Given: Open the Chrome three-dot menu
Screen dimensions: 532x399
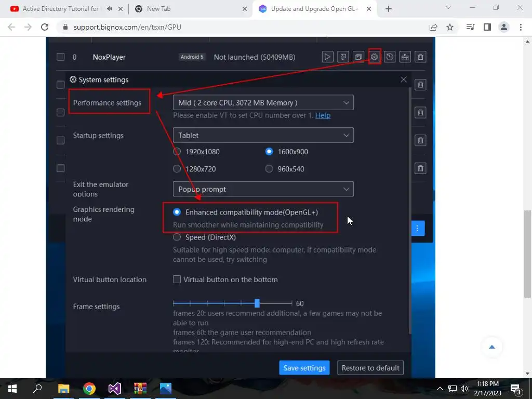Looking at the screenshot, I should click(x=521, y=27).
